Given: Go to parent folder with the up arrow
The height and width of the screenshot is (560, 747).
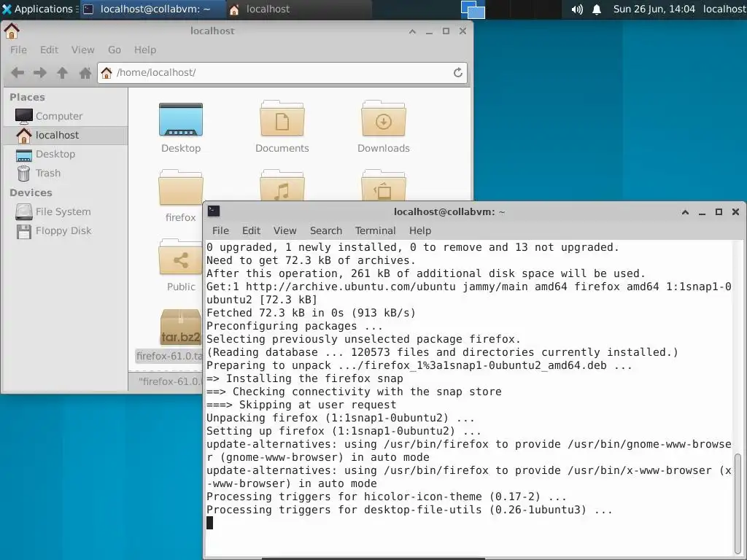Looking at the screenshot, I should pos(63,73).
